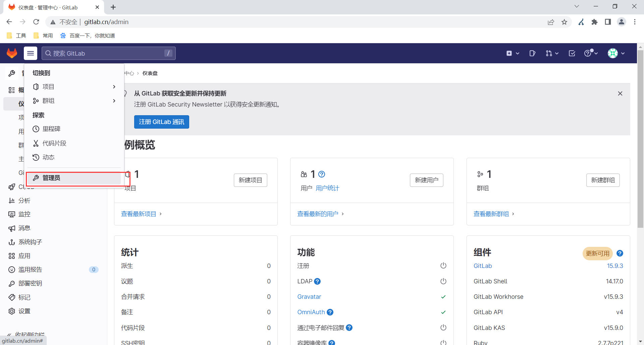Image resolution: width=644 pixels, height=345 pixels.
Task: Expand the merge requests dropdown
Action: [x=552, y=53]
